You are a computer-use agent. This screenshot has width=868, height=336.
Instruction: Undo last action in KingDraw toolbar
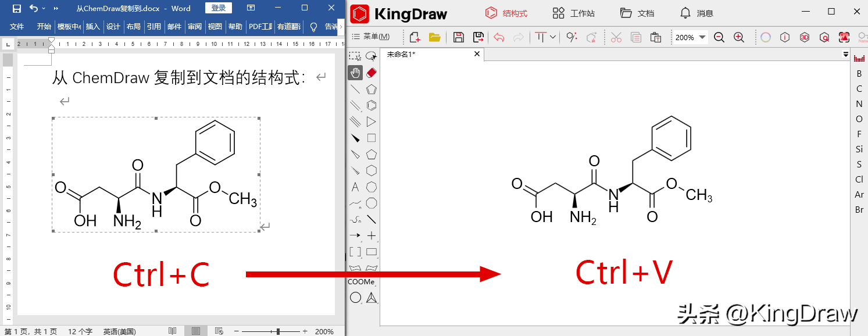click(x=499, y=37)
